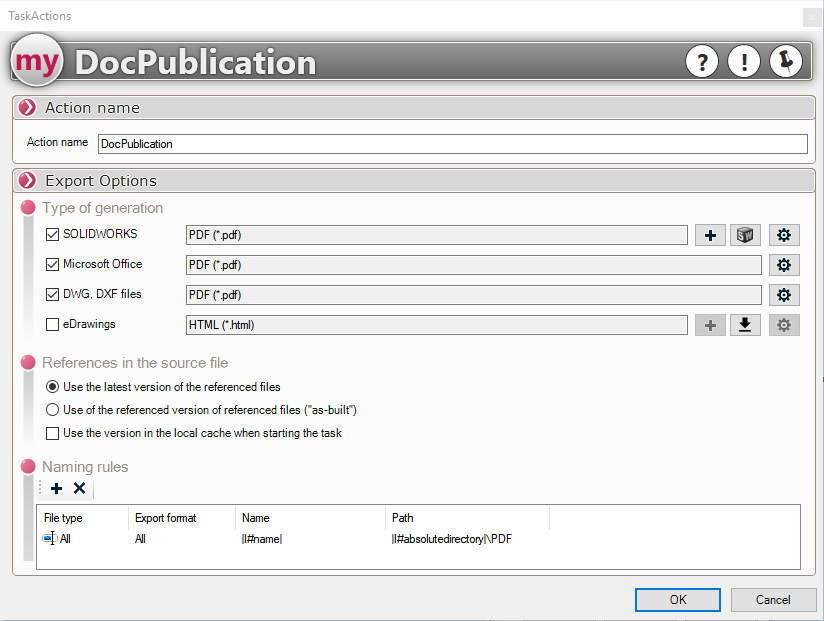Screen dimensions: 824x621
Task: Check use version in local cache option
Action: click(53, 433)
